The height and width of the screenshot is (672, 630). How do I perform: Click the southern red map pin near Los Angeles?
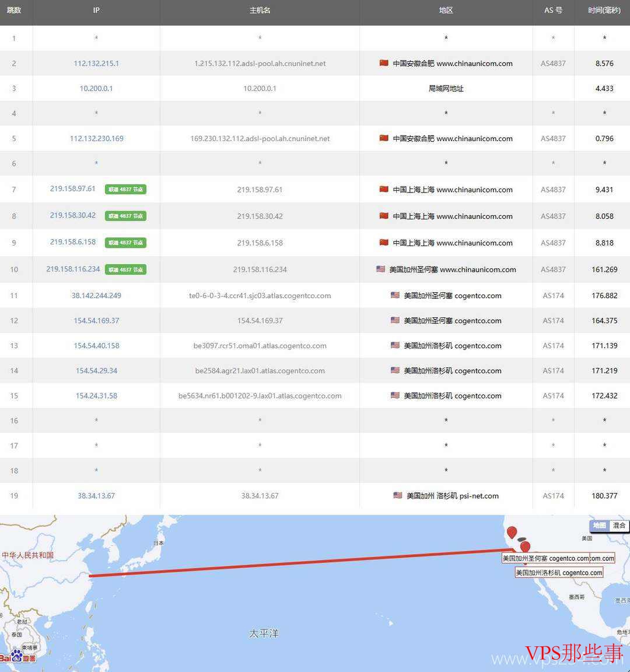pyautogui.click(x=525, y=547)
